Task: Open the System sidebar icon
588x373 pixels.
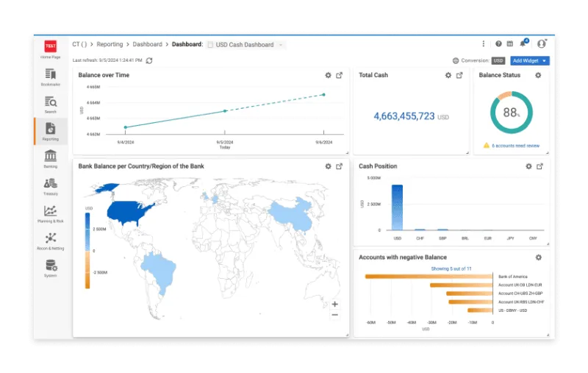Action: point(50,268)
